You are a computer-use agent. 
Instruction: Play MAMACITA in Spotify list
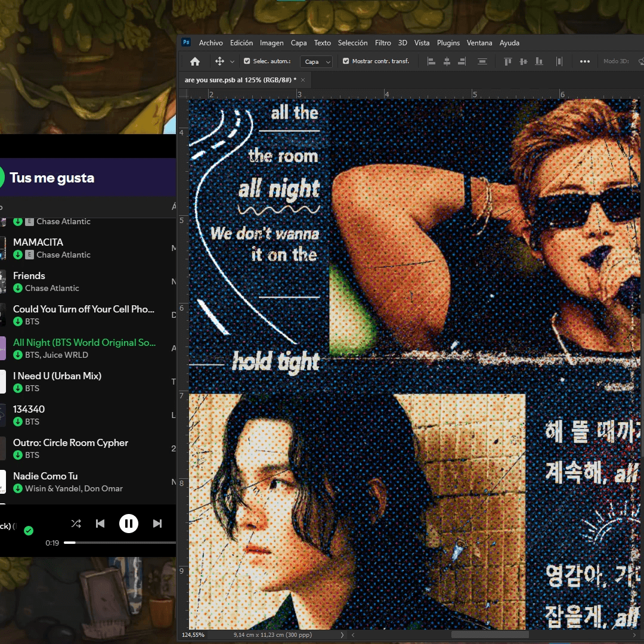pos(38,242)
